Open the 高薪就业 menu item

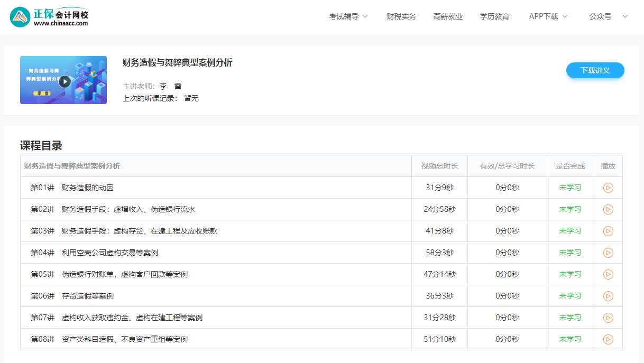pyautogui.click(x=448, y=16)
